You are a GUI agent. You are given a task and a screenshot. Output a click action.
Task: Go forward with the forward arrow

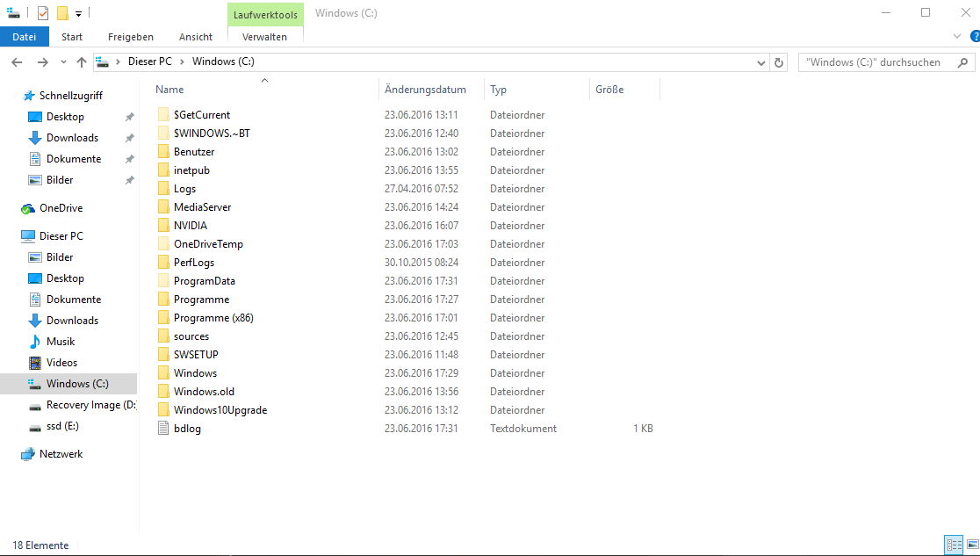(42, 61)
